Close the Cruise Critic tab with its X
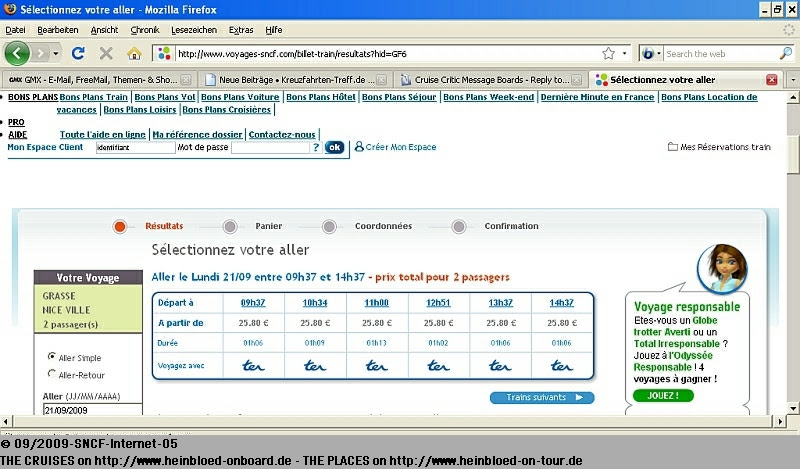This screenshot has width=800, height=469. [577, 80]
